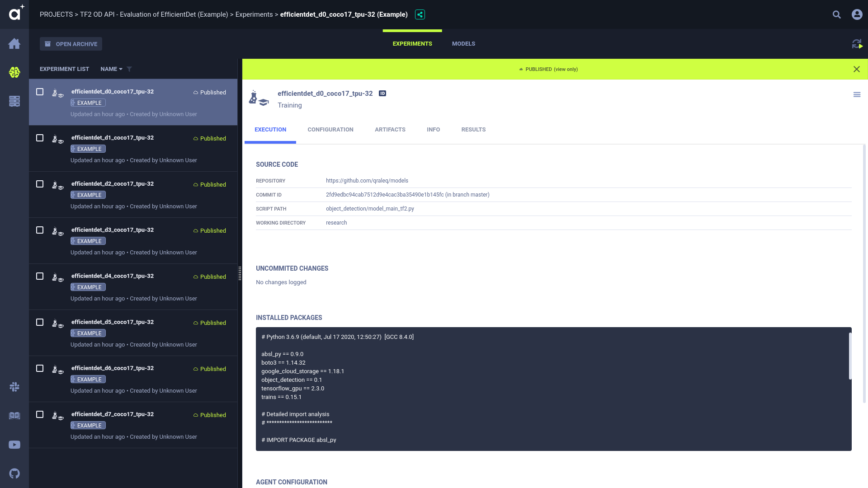Open the YouTube icon in sidebar
The image size is (868, 488).
click(x=14, y=445)
